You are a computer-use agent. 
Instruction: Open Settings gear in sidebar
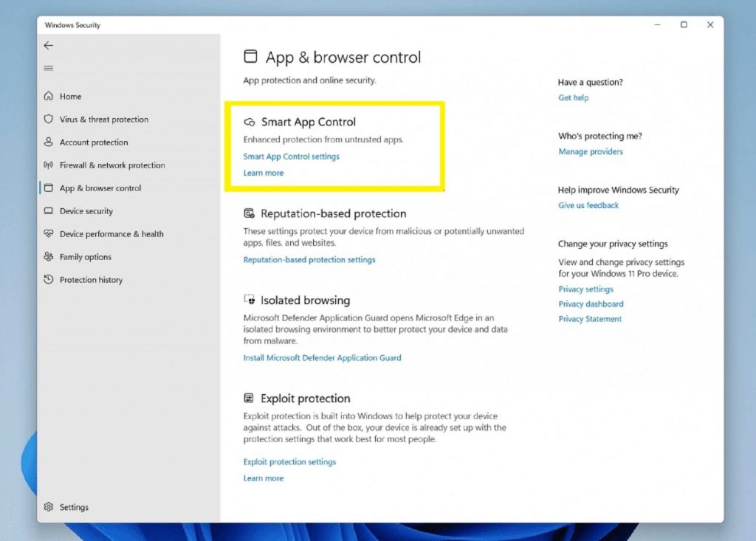tap(49, 507)
